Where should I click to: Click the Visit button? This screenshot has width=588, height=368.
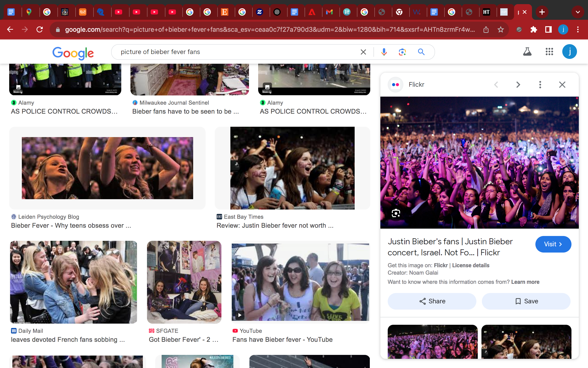[x=553, y=244]
